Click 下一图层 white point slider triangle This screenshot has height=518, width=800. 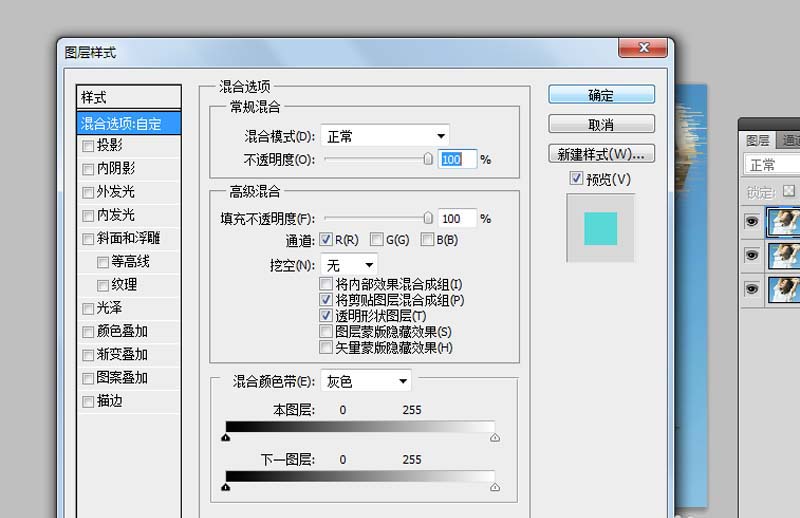[x=495, y=487]
